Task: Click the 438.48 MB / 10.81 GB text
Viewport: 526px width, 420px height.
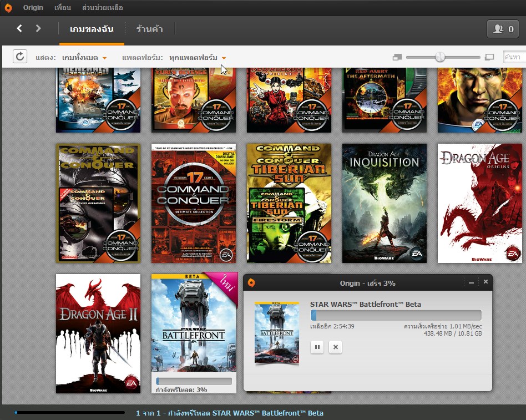Action: point(453,333)
